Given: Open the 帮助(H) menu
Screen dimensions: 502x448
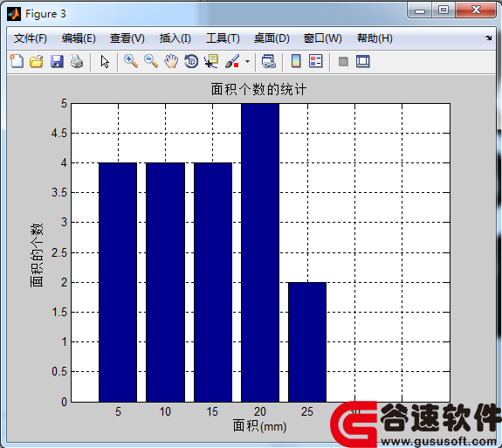Looking at the screenshot, I should point(375,38).
